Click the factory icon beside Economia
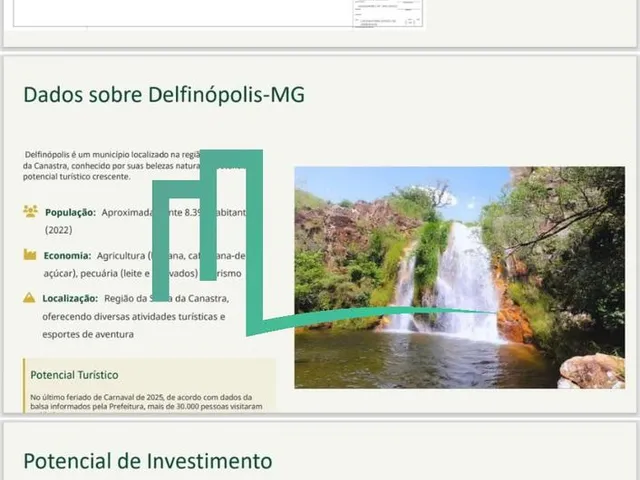The width and height of the screenshot is (640, 480). tap(30, 255)
